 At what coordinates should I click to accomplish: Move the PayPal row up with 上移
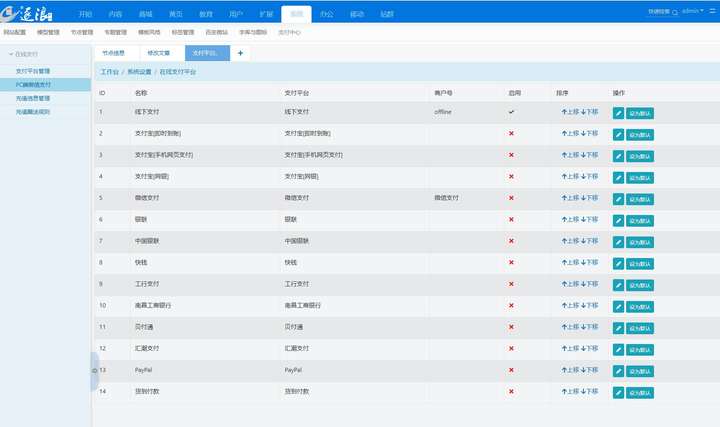coord(570,370)
